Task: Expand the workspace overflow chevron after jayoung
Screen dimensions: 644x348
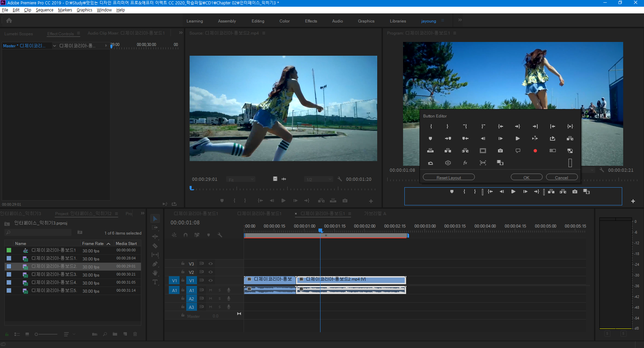Action: tap(460, 20)
